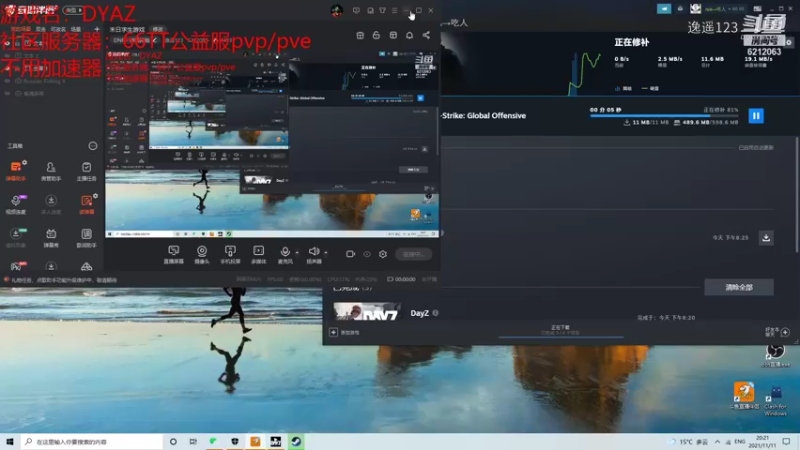Click the Windows search input box
800x450 pixels.
tap(92, 441)
